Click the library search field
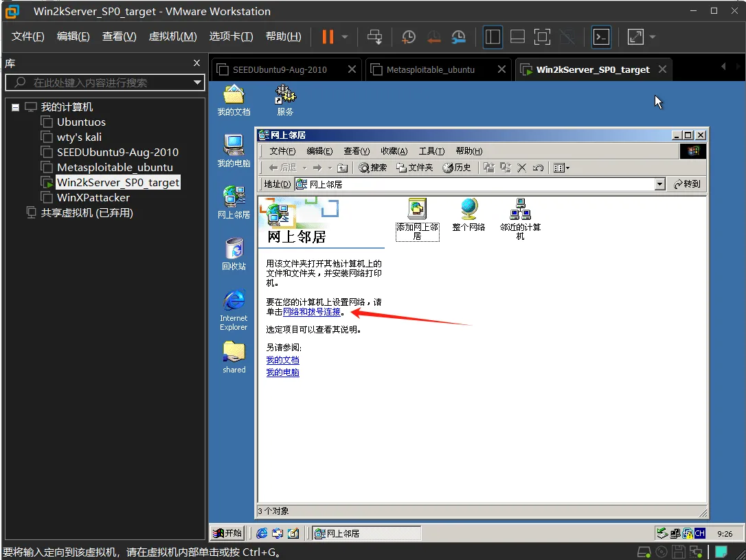The height and width of the screenshot is (560, 746). click(104, 82)
